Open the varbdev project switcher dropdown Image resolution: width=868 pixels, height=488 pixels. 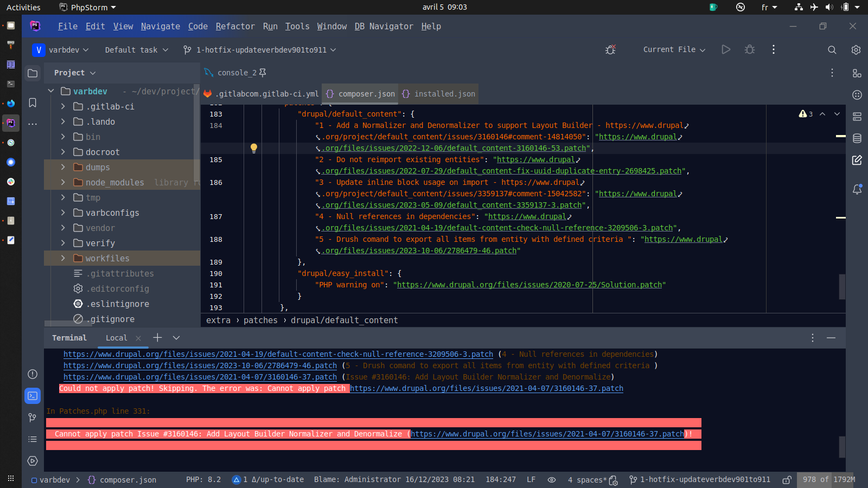61,49
